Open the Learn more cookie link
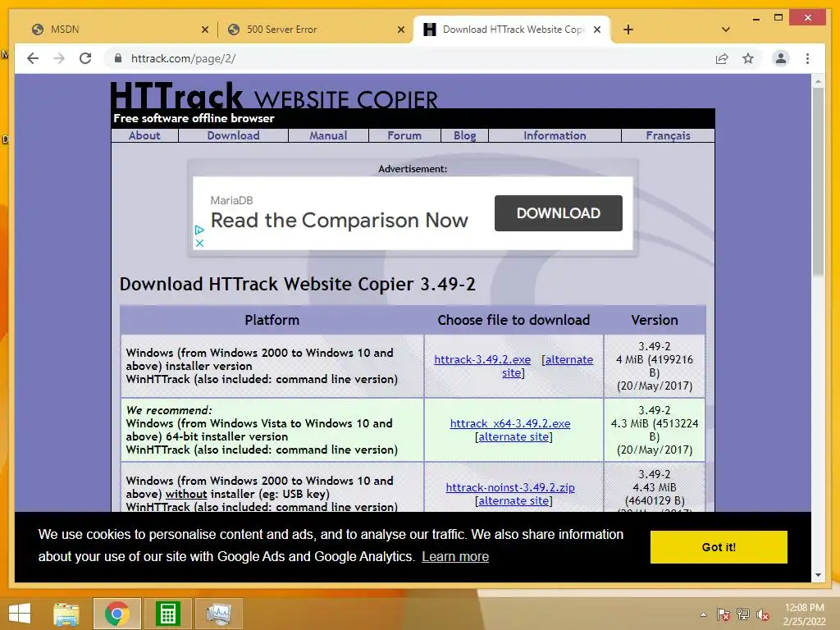This screenshot has height=630, width=840. pos(454,557)
